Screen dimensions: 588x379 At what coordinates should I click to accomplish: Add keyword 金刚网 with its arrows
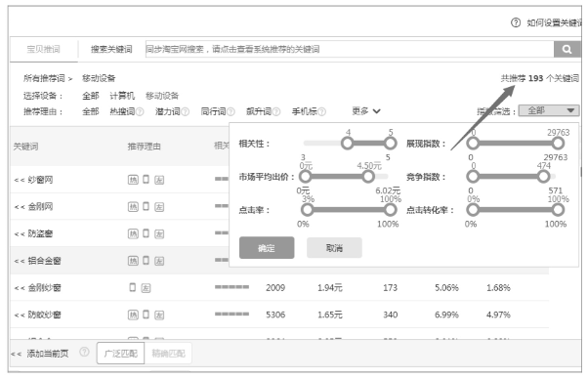[x=20, y=207]
